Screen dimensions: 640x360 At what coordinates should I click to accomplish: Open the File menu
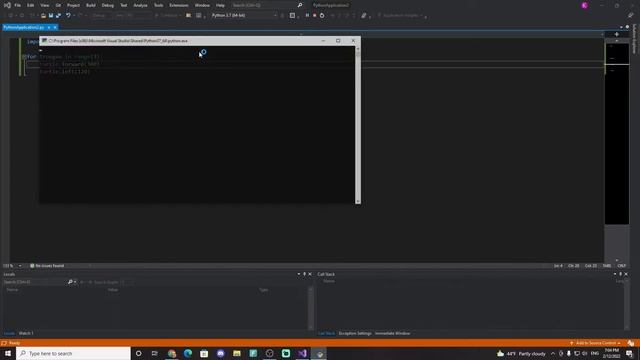click(x=18, y=5)
